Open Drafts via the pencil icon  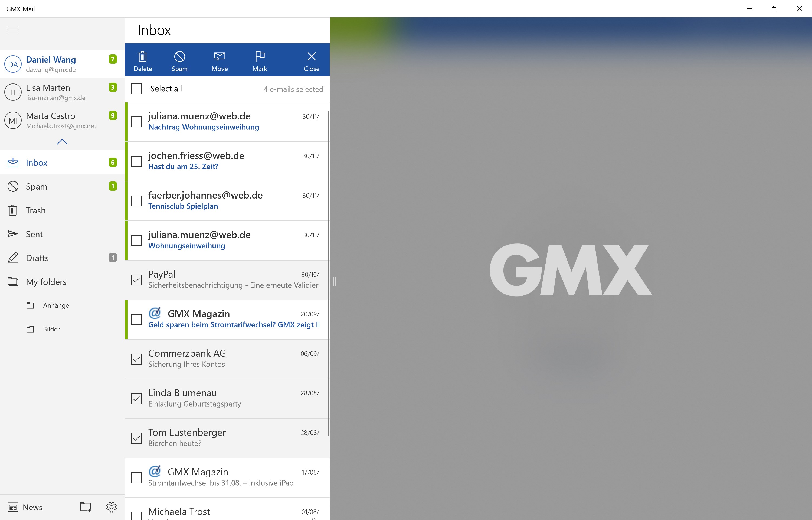[37, 258]
